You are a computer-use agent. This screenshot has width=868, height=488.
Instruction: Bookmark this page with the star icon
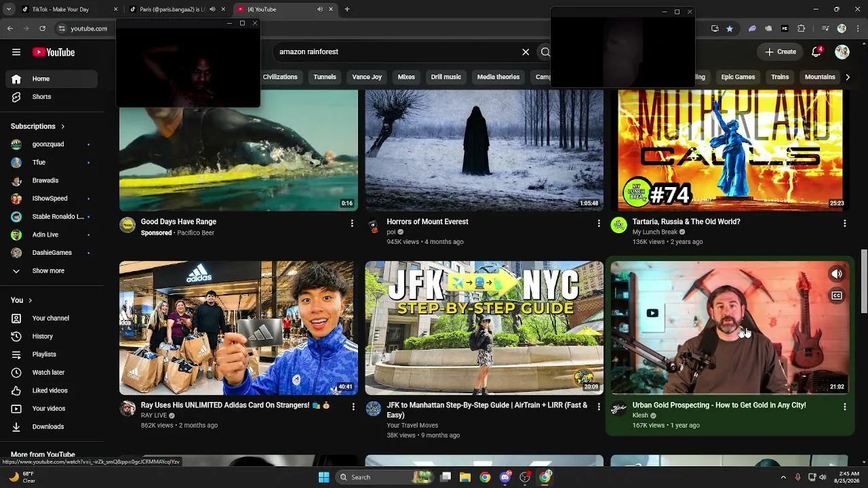tap(730, 28)
